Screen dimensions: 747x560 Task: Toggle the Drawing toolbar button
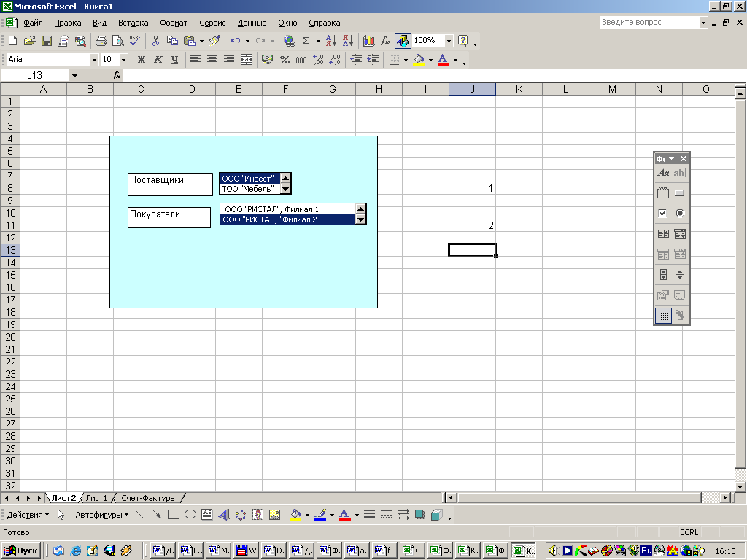click(x=403, y=41)
